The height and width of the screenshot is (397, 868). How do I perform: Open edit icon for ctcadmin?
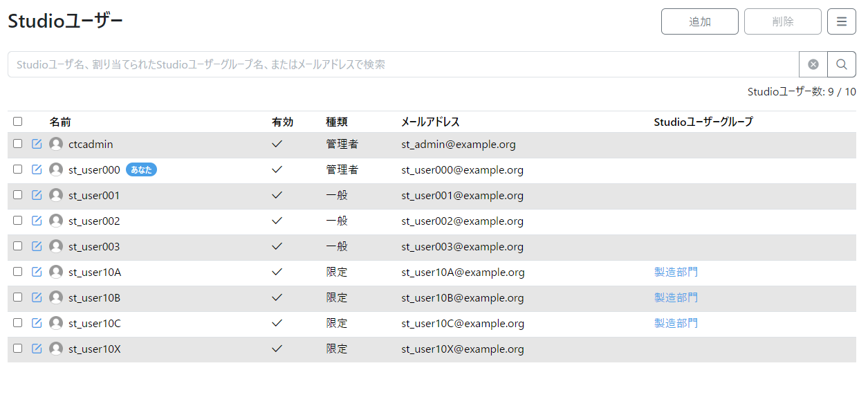coord(37,144)
